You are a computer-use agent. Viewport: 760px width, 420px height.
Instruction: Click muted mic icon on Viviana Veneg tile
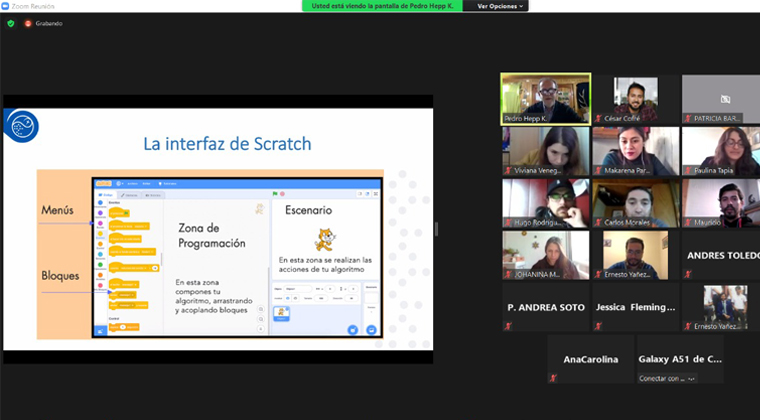click(x=508, y=170)
